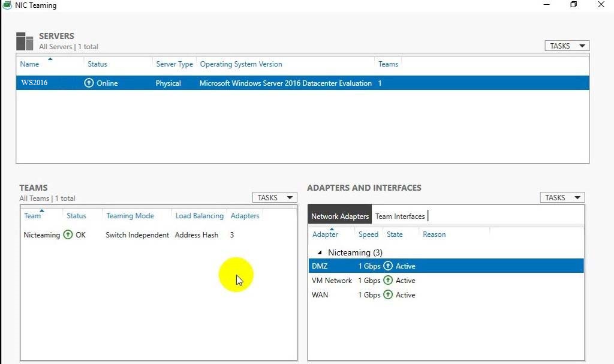
Task: Click the NIC Teaming app icon in title bar
Action: [7, 5]
